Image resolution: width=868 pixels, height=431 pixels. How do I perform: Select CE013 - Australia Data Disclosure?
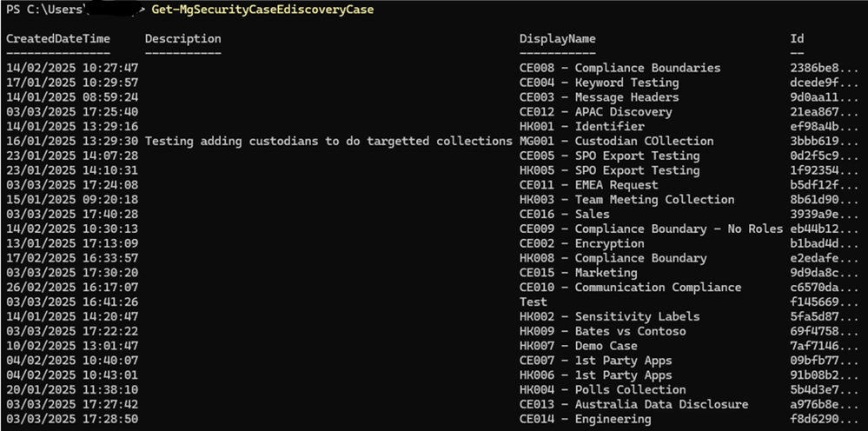pyautogui.click(x=633, y=404)
